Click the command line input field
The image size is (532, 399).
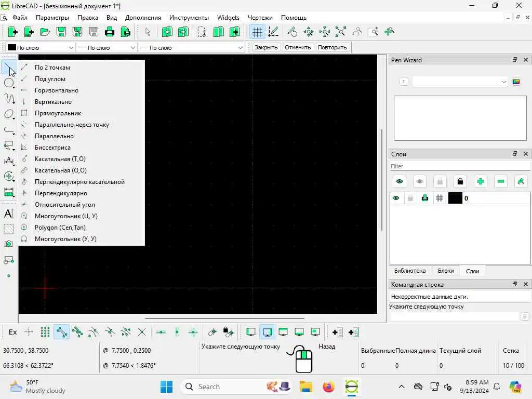pos(455,316)
